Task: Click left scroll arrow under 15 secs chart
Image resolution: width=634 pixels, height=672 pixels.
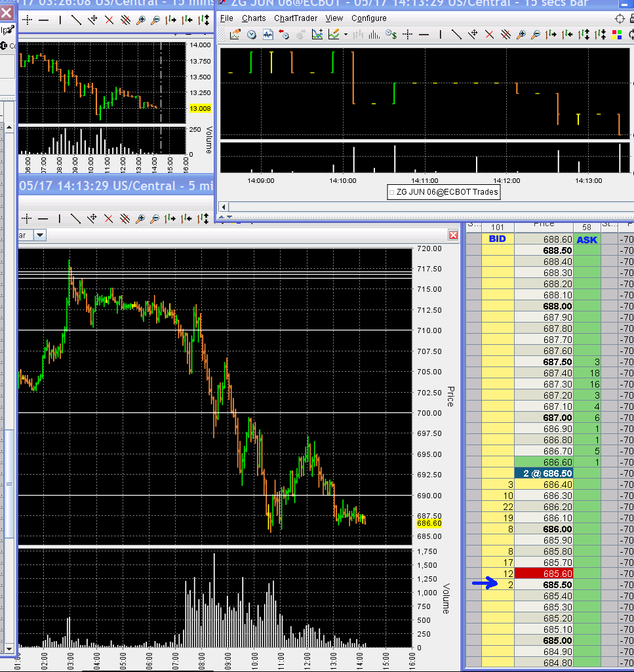Action: point(224,207)
